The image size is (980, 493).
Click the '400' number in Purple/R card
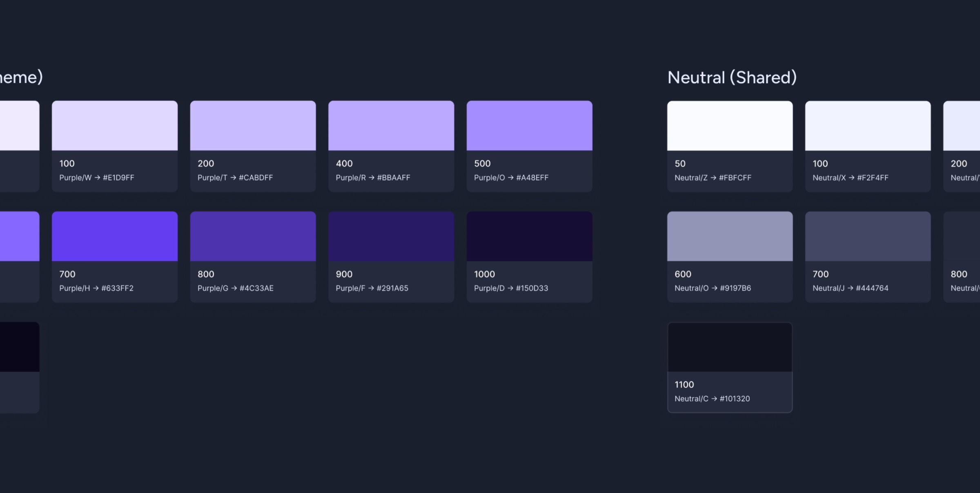[x=344, y=164]
